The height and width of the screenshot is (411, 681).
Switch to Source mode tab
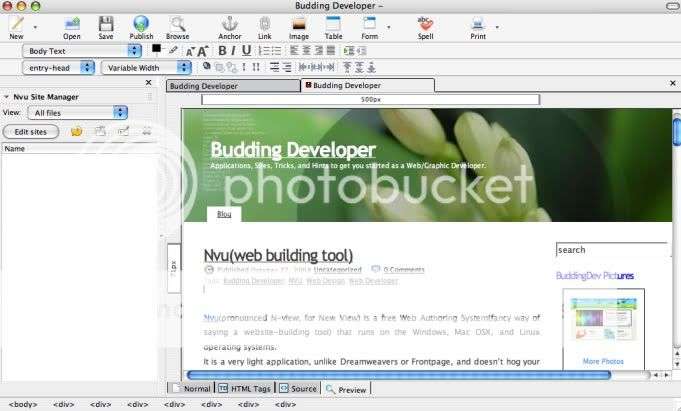click(298, 388)
